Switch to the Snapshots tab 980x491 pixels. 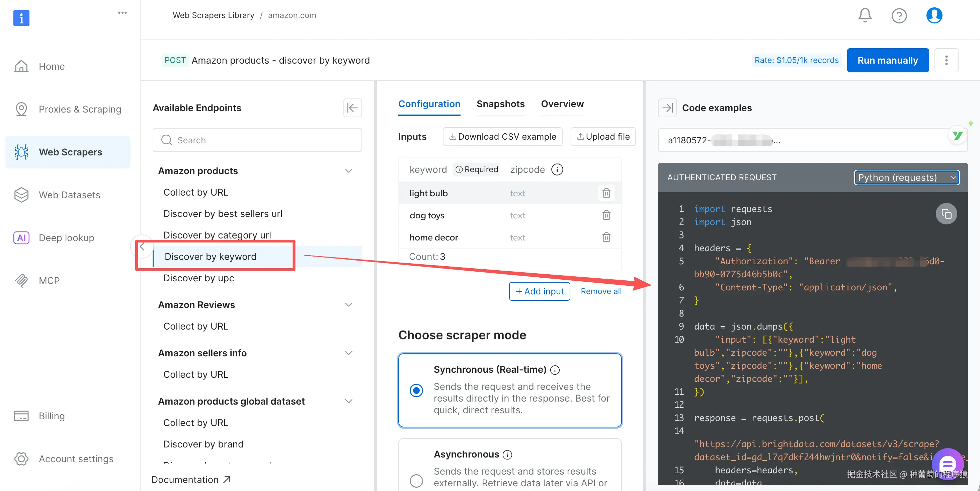pyautogui.click(x=500, y=104)
